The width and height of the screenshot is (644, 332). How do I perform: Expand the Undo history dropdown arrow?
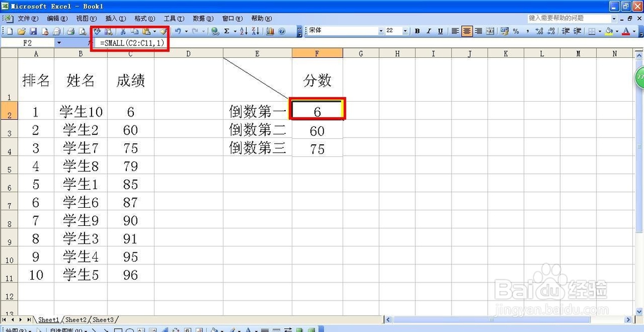pyautogui.click(x=187, y=31)
